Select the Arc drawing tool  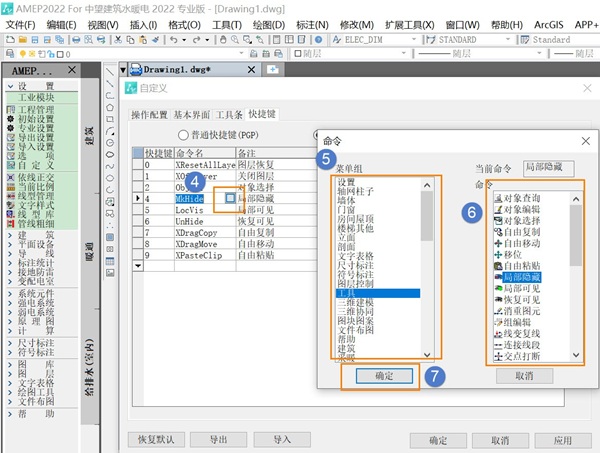pos(110,131)
